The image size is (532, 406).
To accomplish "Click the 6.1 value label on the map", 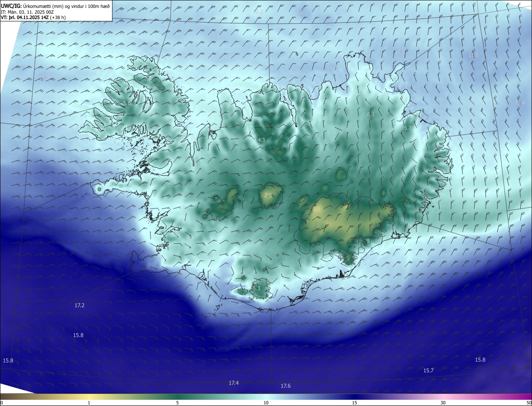I will click(x=371, y=114).
